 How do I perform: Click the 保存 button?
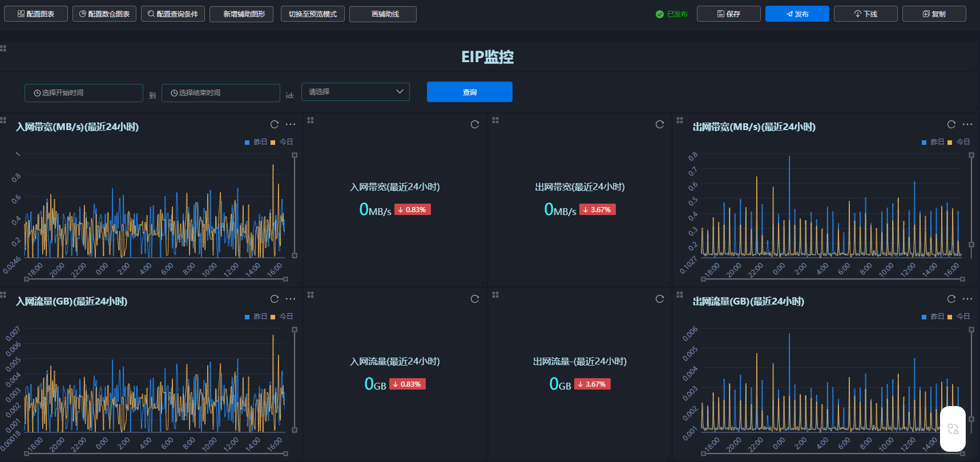(x=728, y=14)
